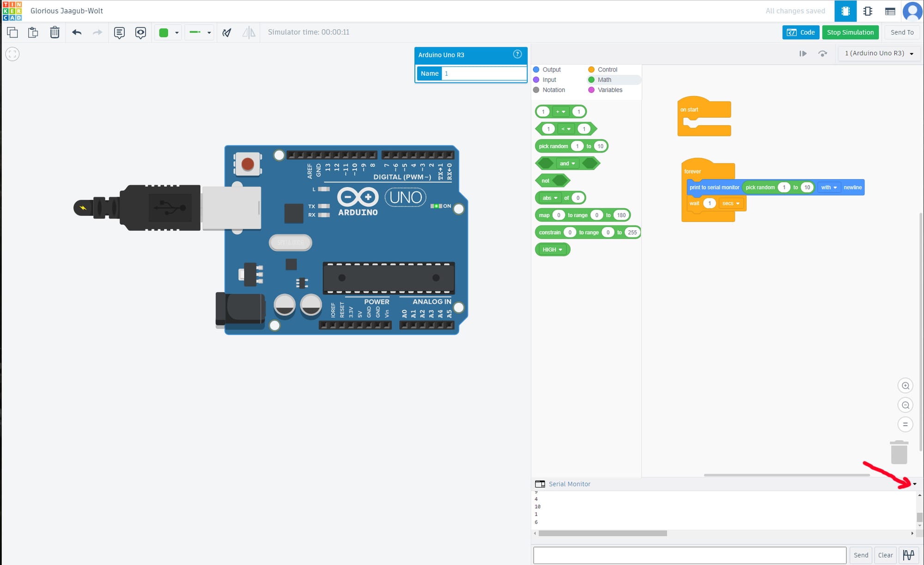Click the Delete trash icon in toolbar

(55, 32)
